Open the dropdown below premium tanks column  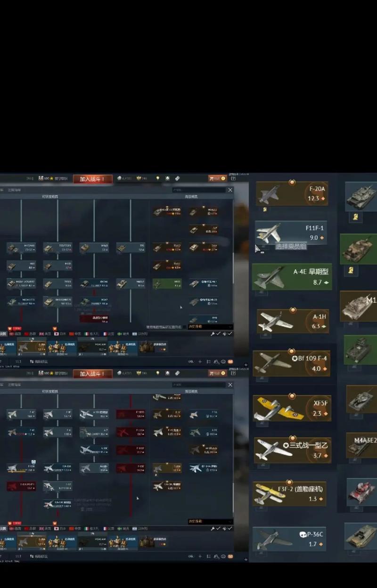[210, 327]
